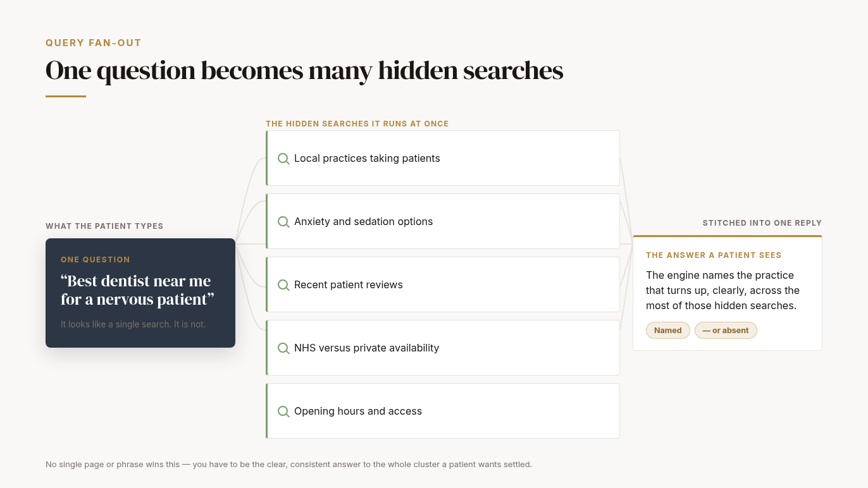
Task: Click 'The hidden searches it runs at once' label
Action: coord(357,124)
